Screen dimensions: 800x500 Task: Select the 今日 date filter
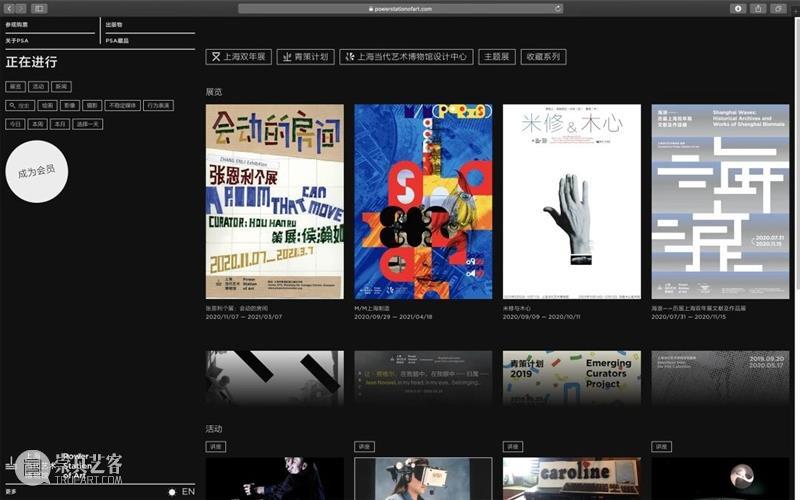pyautogui.click(x=15, y=124)
